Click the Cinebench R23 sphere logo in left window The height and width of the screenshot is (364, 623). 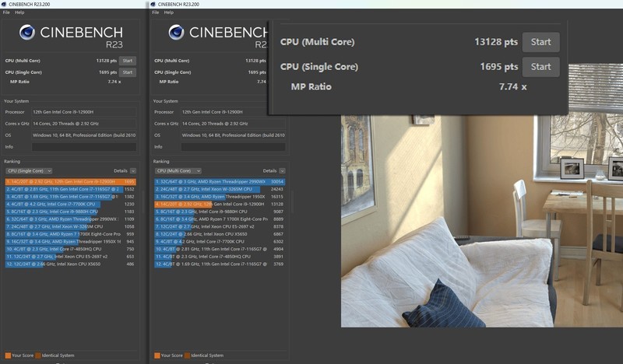(27, 33)
